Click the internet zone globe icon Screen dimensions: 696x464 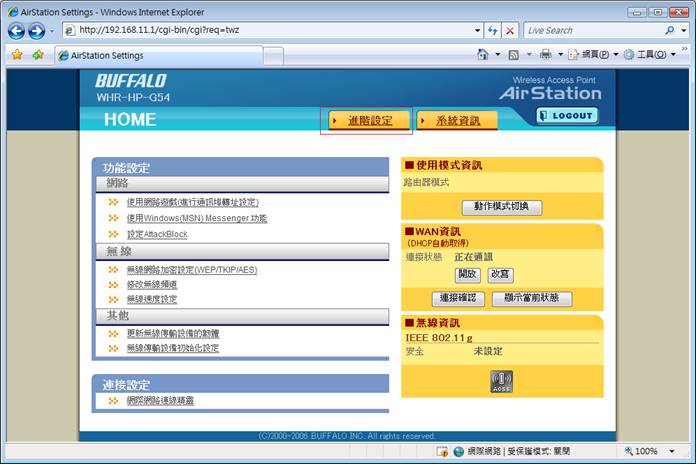459,452
